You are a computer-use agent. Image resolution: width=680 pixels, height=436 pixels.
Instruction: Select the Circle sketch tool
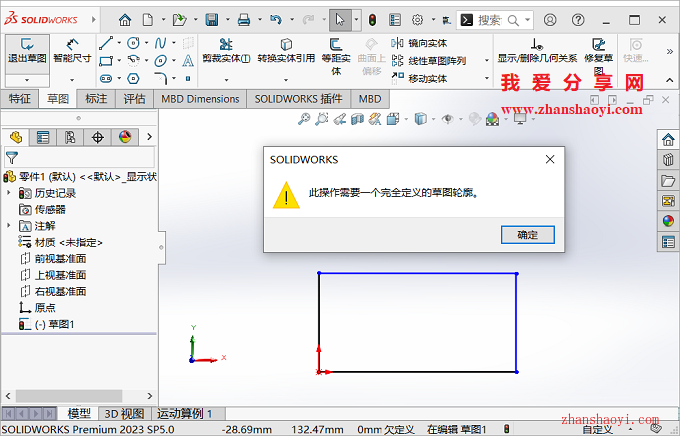[133, 43]
